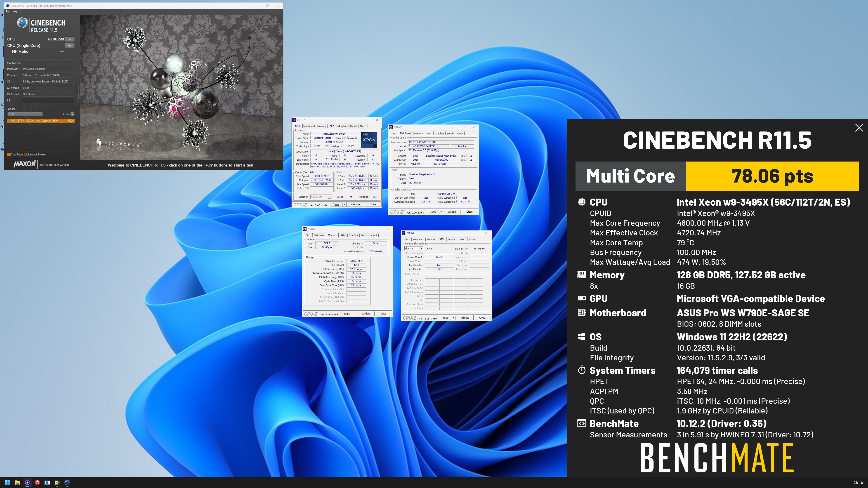The image size is (868, 488).
Task: Expand ranking Details with the arrow button
Action: 72,114
